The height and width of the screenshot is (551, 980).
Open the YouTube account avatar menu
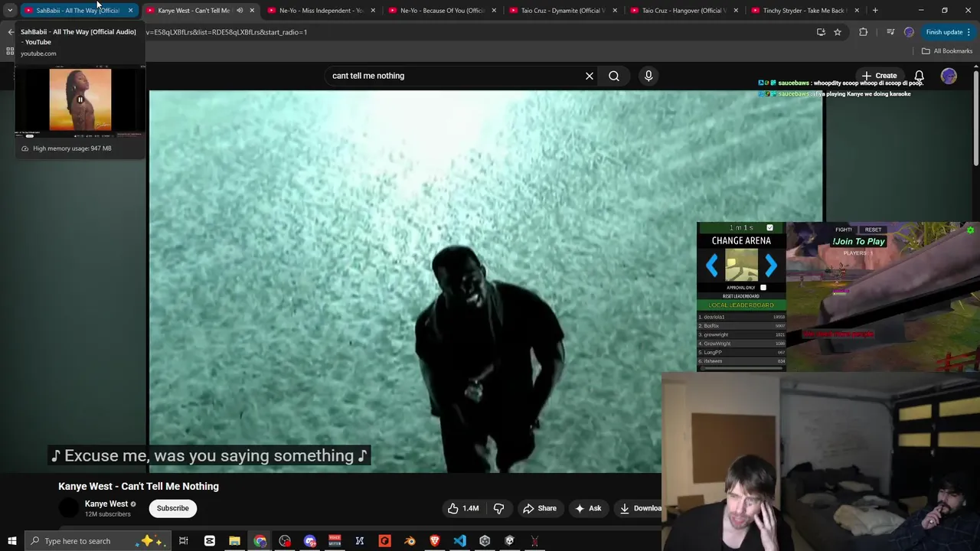click(949, 76)
